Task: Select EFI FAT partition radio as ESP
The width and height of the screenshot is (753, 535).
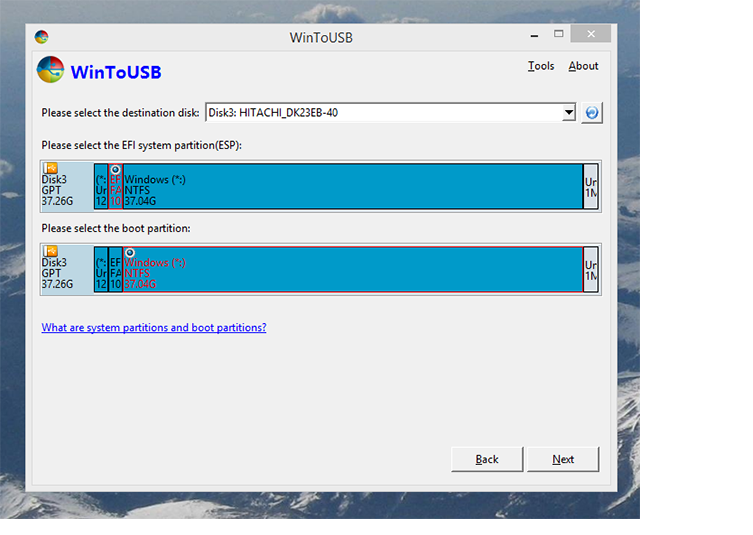Action: tap(115, 170)
